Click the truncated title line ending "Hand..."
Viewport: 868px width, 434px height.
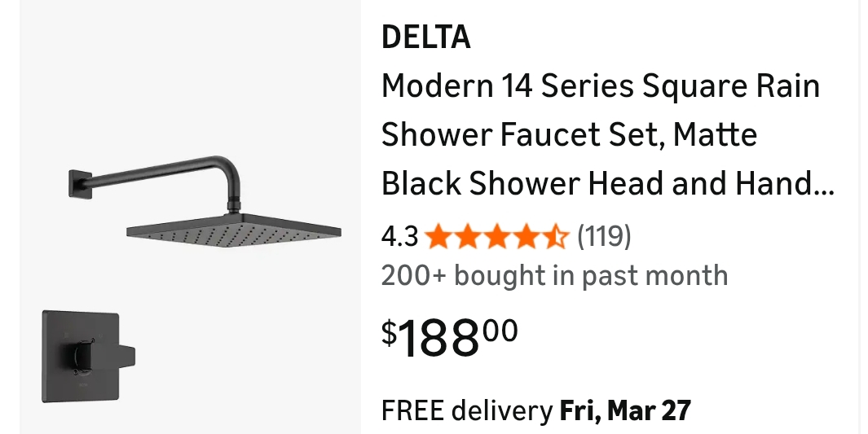coord(607,184)
